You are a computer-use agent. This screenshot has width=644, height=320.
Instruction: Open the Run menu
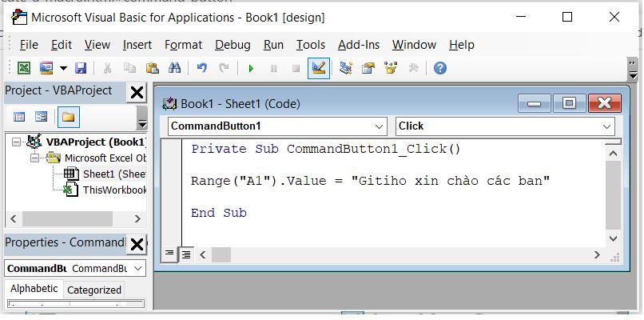point(273,45)
